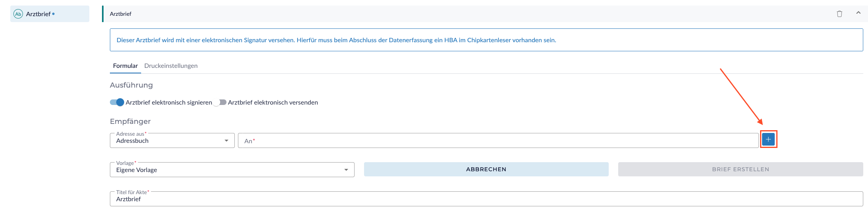Click the electronic signature info banner text
Image resolution: width=868 pixels, height=217 pixels.
[336, 40]
